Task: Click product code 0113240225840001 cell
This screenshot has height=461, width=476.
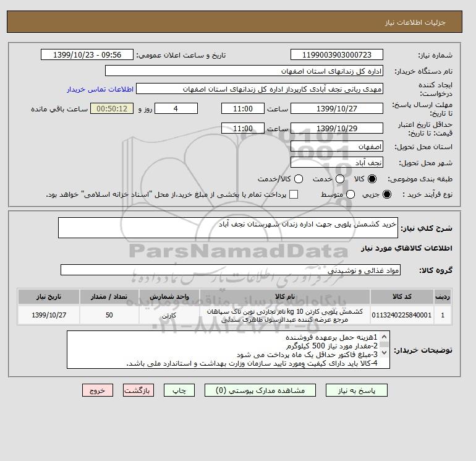Action: [x=402, y=315]
